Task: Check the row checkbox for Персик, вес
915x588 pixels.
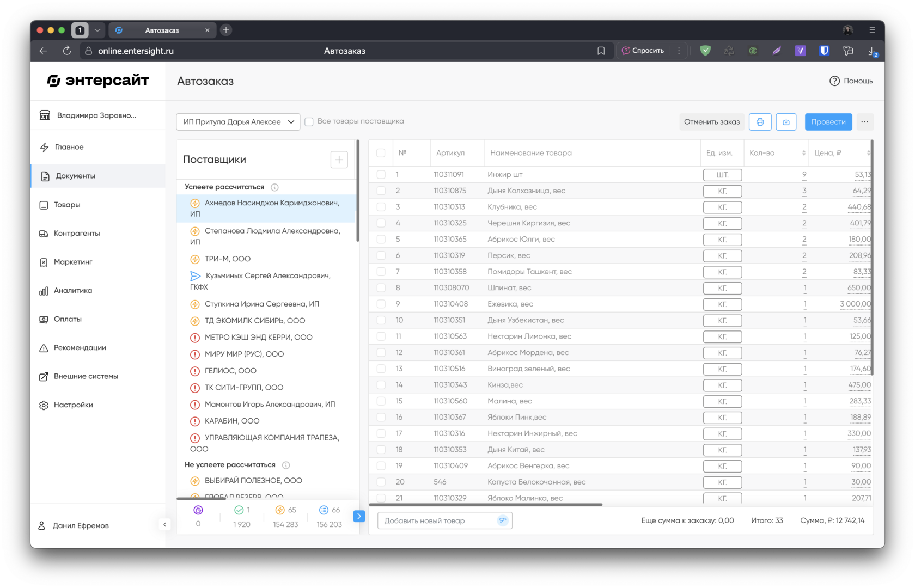Action: click(x=381, y=255)
